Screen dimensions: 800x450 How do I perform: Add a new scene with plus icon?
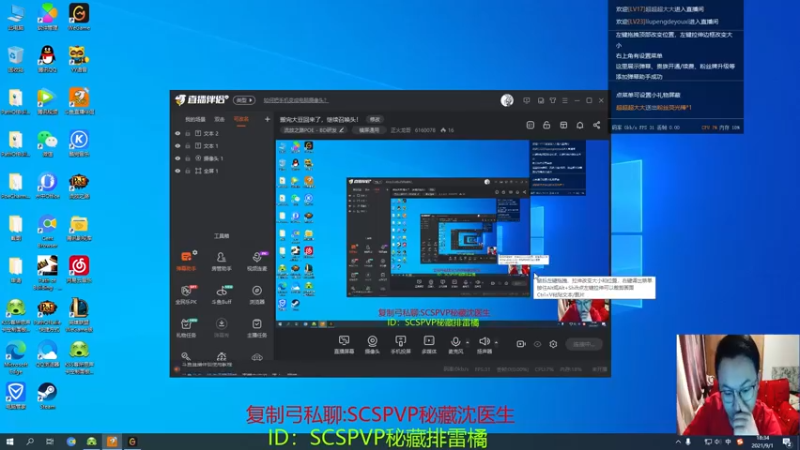(267, 119)
